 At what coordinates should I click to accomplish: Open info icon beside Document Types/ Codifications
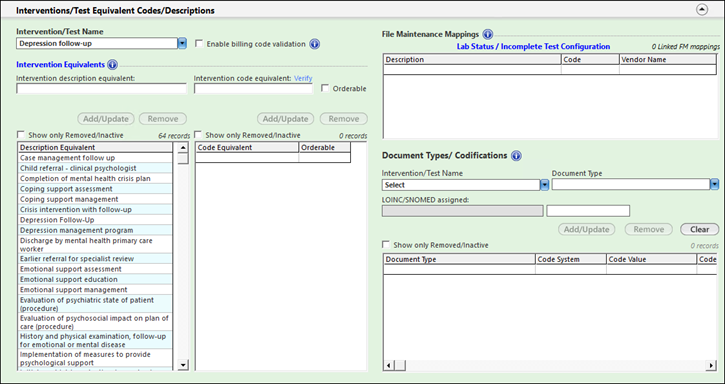click(516, 156)
